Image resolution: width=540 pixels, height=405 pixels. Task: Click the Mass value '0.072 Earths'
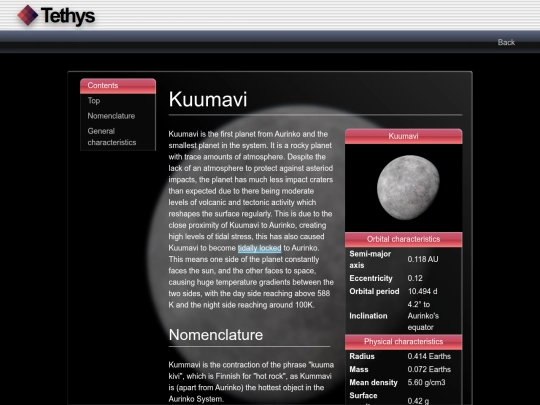click(x=429, y=370)
